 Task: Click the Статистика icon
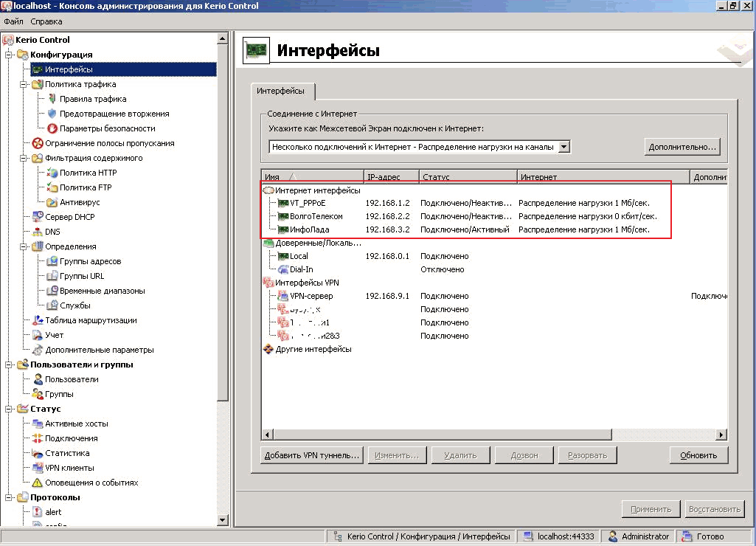[38, 453]
